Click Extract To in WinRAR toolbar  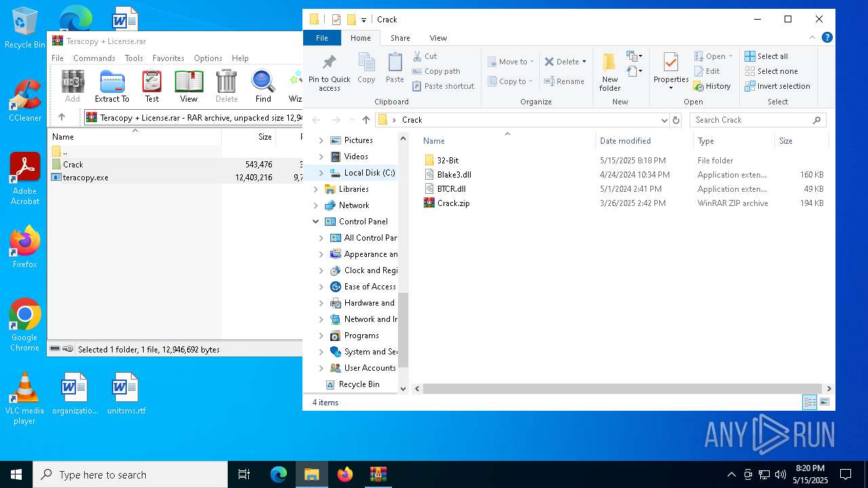tap(112, 86)
